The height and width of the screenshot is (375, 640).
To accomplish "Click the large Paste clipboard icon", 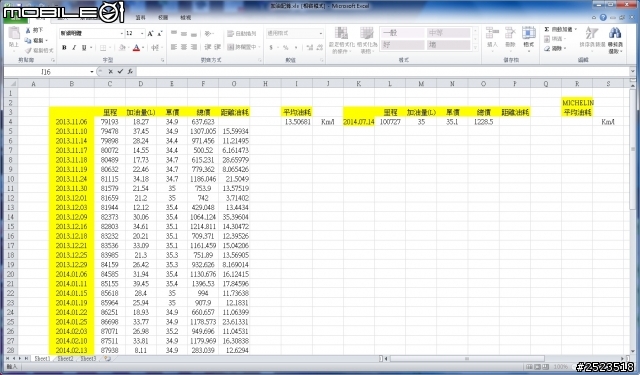I will [14, 34].
